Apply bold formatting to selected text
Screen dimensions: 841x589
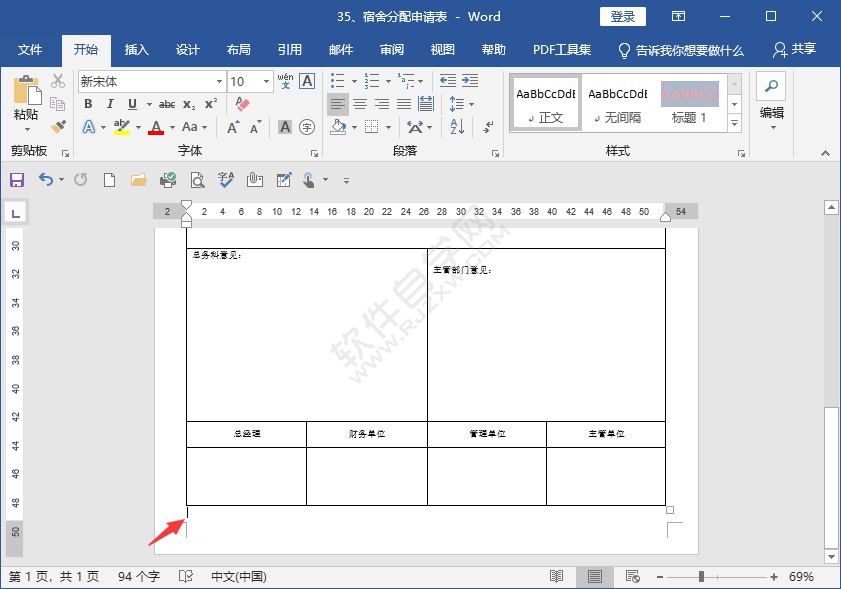point(88,103)
